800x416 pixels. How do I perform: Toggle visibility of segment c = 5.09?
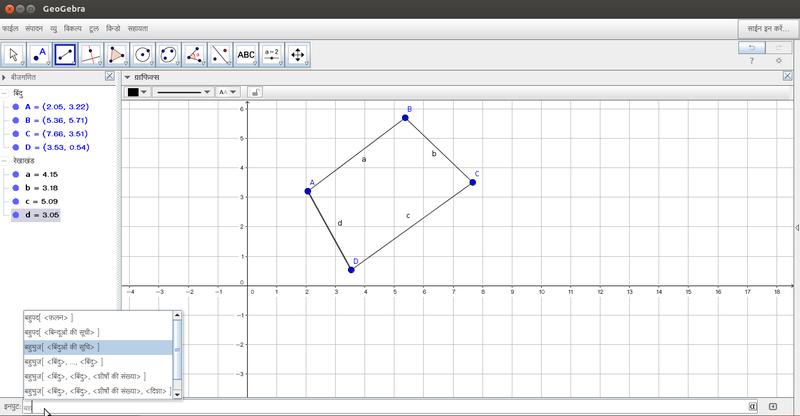(x=16, y=201)
